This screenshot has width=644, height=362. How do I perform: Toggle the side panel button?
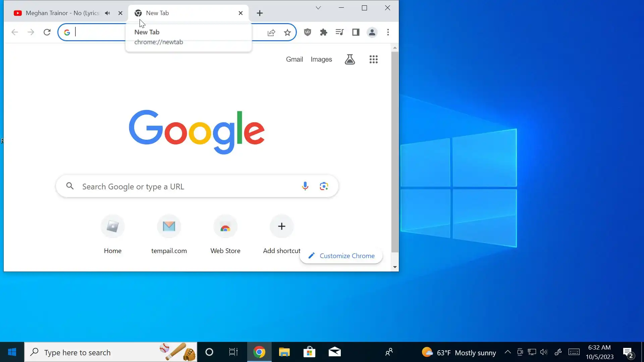tap(356, 32)
